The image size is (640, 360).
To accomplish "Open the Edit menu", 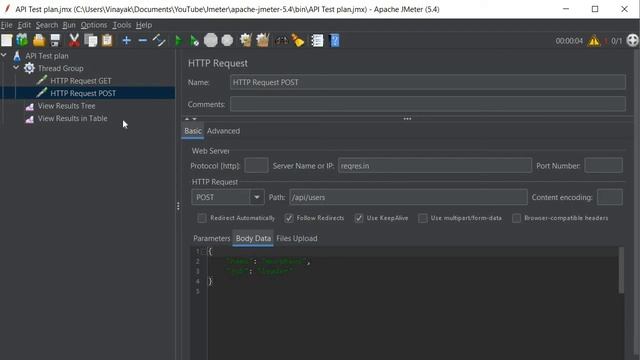I will point(24,25).
